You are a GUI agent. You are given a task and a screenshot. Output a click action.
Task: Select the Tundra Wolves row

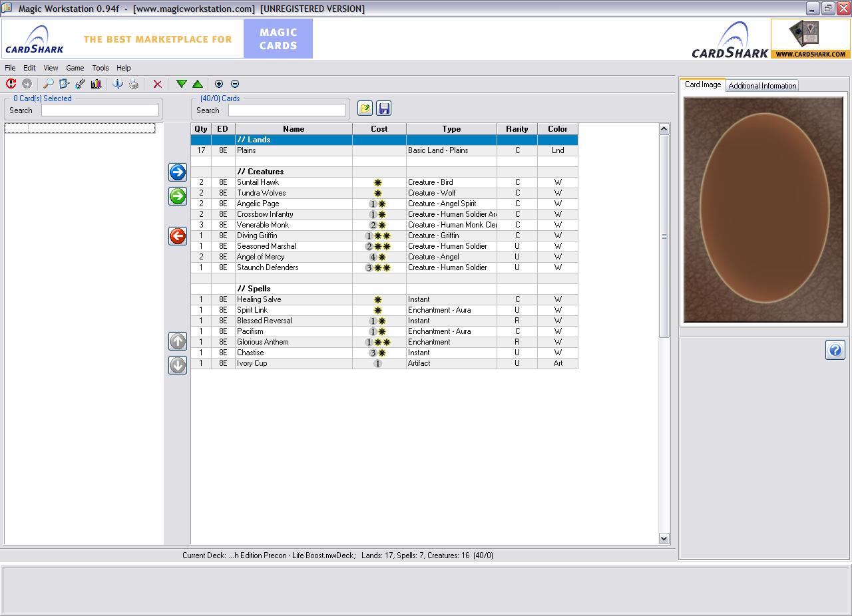(384, 193)
